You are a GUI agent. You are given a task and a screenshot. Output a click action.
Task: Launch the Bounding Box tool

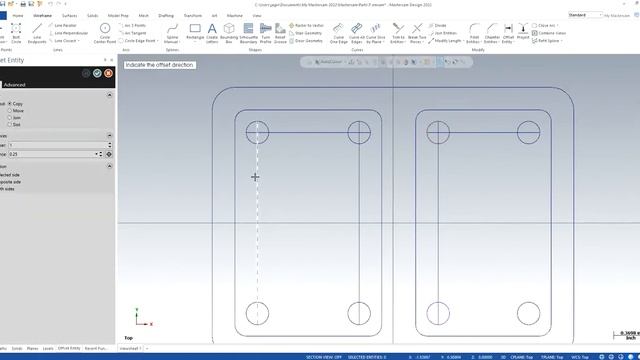tap(229, 33)
